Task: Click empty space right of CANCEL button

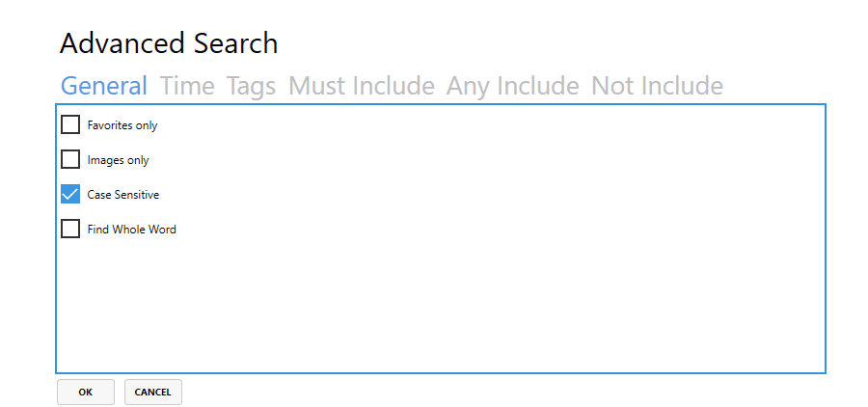Action: [x=499, y=392]
